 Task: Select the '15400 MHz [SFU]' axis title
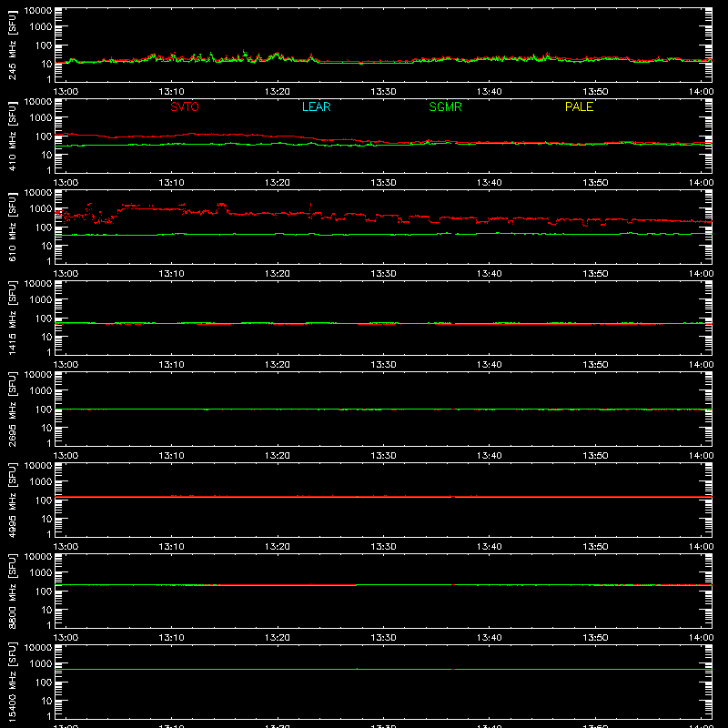(12, 682)
